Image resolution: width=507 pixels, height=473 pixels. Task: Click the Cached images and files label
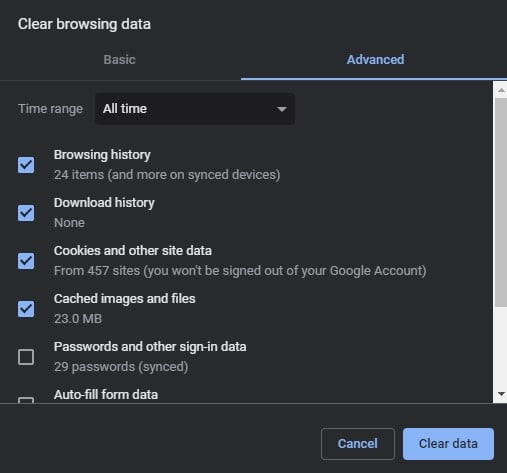pos(125,299)
